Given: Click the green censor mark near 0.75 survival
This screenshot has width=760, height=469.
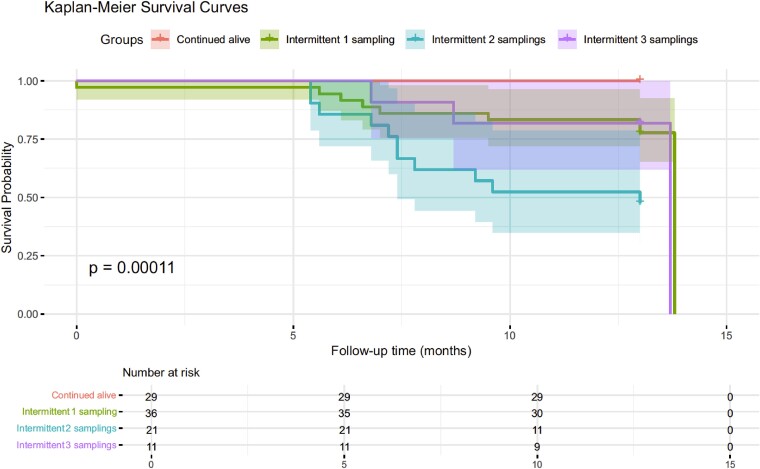Looking at the screenshot, I should pyautogui.click(x=640, y=131).
